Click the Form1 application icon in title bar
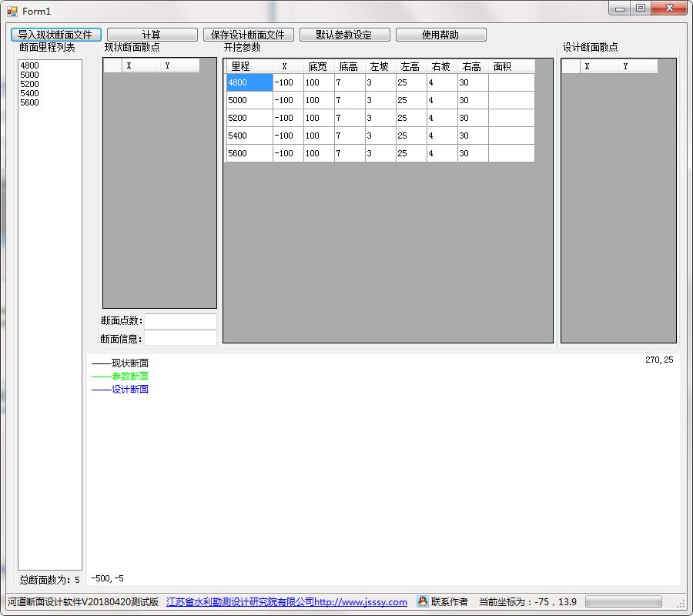 (x=12, y=11)
